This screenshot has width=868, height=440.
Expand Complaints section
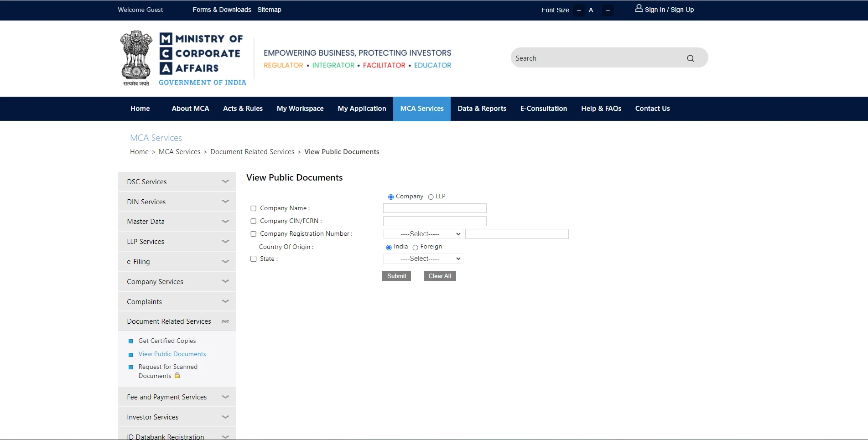[x=177, y=301]
